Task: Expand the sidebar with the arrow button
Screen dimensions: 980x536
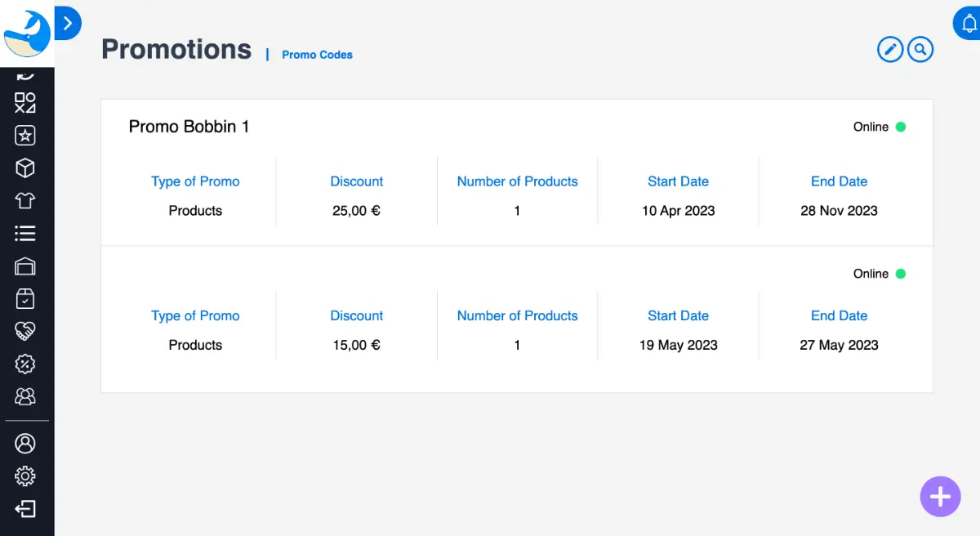Action: click(68, 24)
